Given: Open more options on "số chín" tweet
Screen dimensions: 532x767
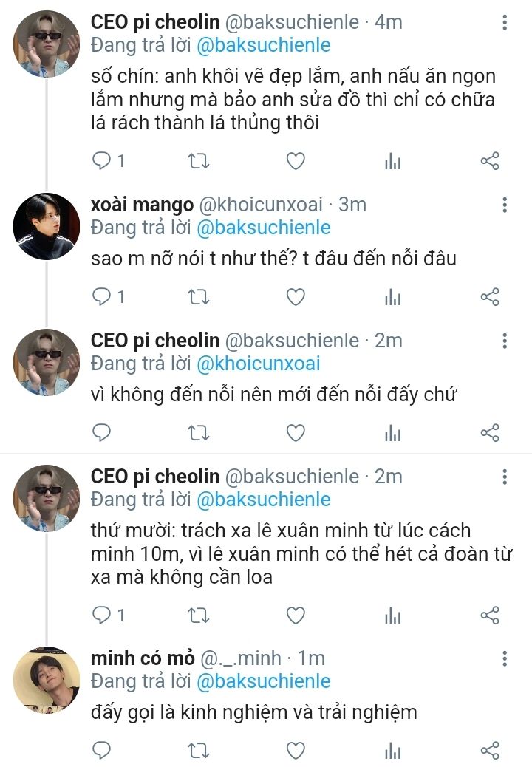Looking at the screenshot, I should [505, 22].
